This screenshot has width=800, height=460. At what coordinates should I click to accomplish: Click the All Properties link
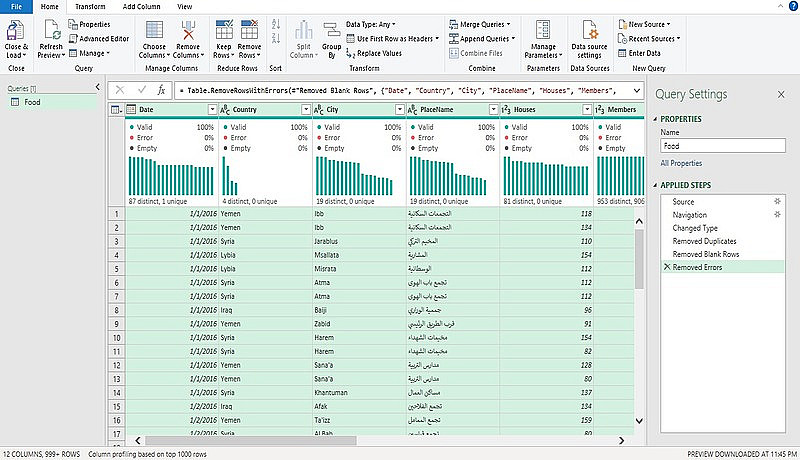click(x=679, y=162)
